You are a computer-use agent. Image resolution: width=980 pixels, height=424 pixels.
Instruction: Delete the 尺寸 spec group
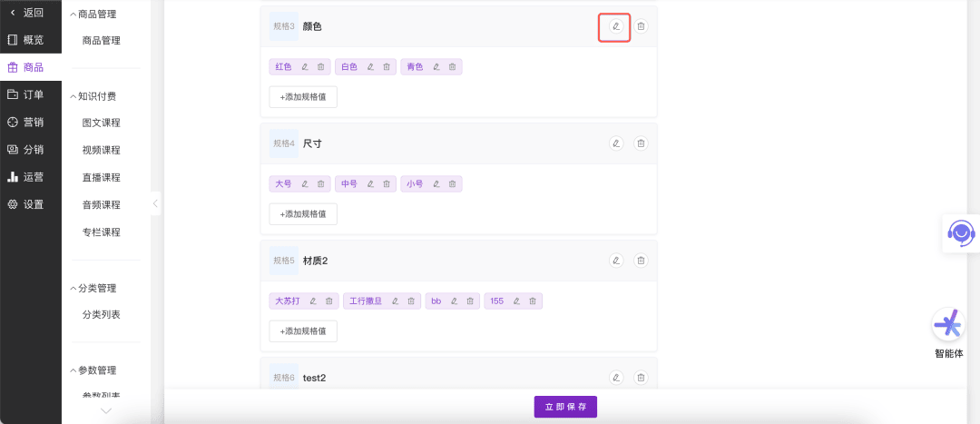point(641,143)
